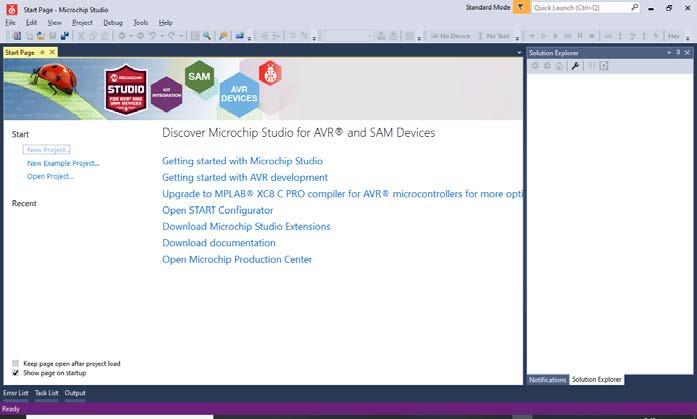Click the Download documentation link
The image size is (697, 419).
point(219,243)
